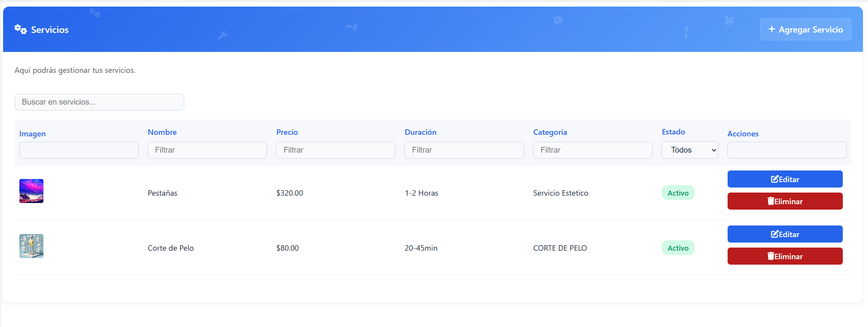Click the edit pencil icon for Corte de Pelo
The width and height of the screenshot is (868, 327).
[775, 234]
